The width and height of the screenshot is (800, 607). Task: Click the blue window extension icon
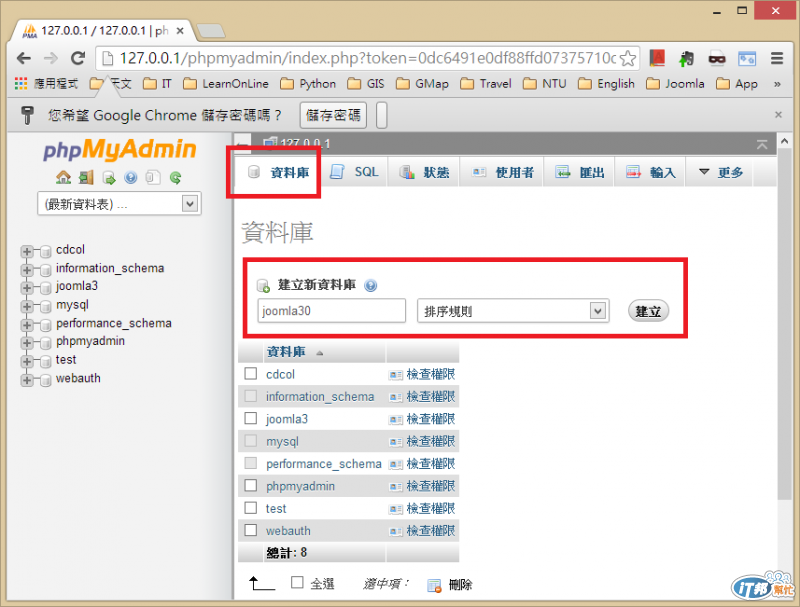(747, 59)
